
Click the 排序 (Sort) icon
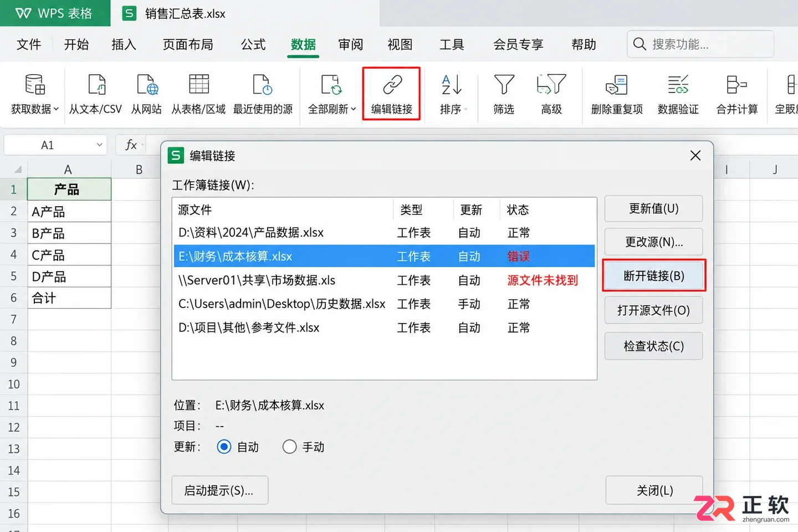click(452, 85)
